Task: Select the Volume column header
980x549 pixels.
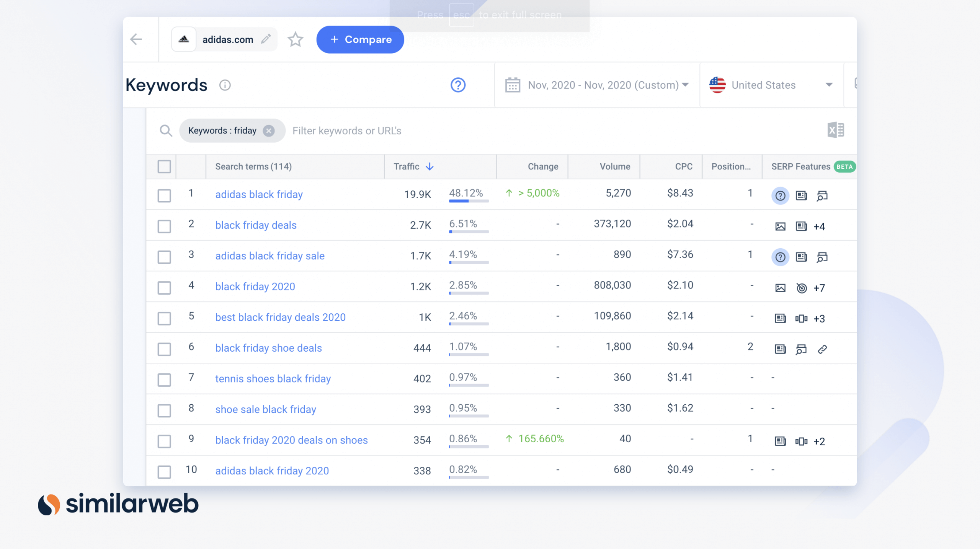Action: pos(614,166)
